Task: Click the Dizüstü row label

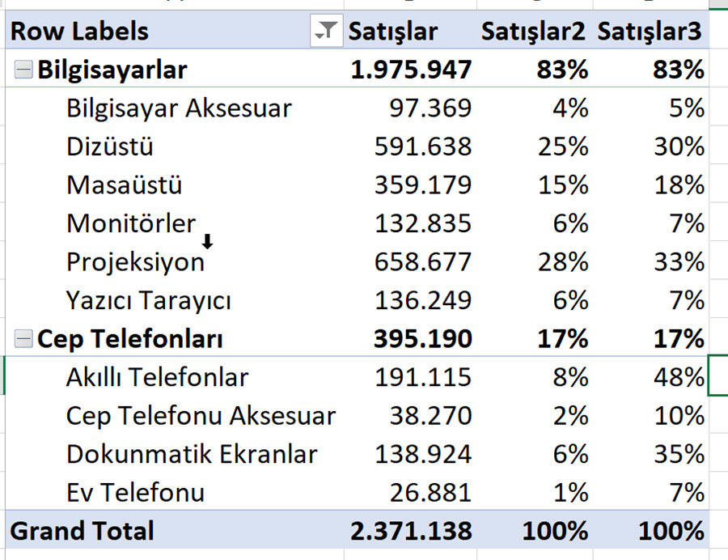Action: point(109,146)
